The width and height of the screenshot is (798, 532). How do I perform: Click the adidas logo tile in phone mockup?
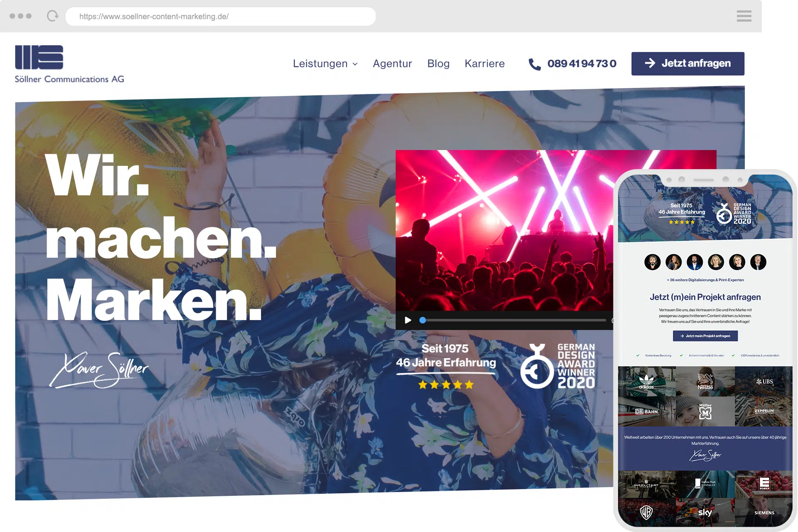(646, 382)
